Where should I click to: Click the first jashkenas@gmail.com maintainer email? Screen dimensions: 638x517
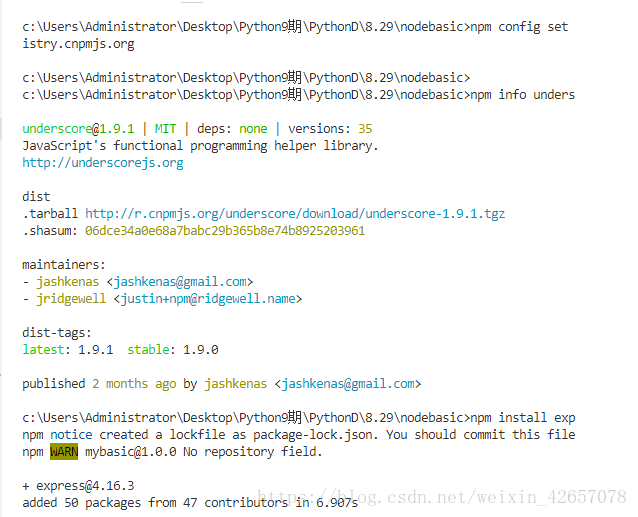[x=180, y=281]
